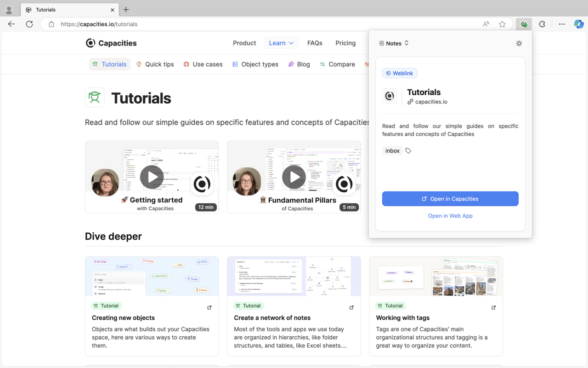Click the 12 min duration label

click(206, 207)
